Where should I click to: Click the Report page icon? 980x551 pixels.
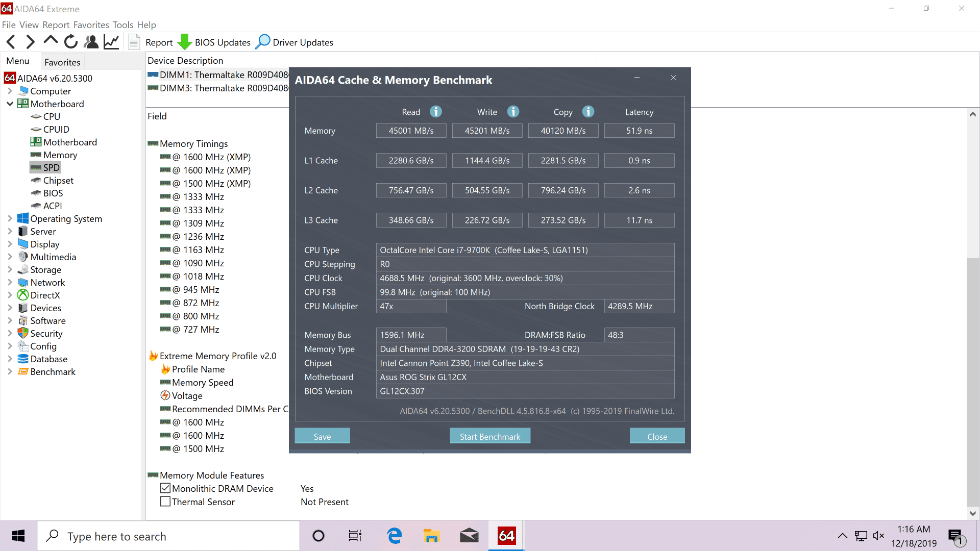(134, 42)
